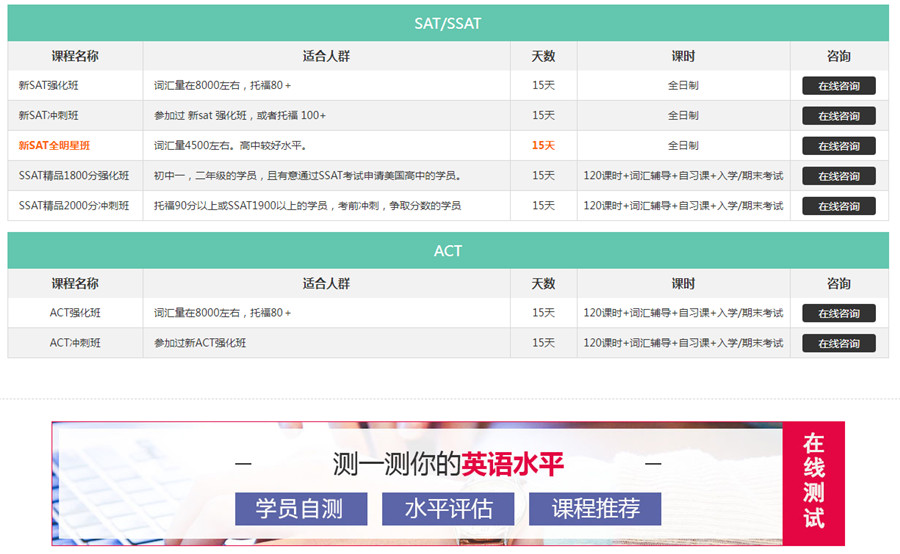Click 在线咨询 button for 新SAT强化班
The image size is (900, 554).
838,86
